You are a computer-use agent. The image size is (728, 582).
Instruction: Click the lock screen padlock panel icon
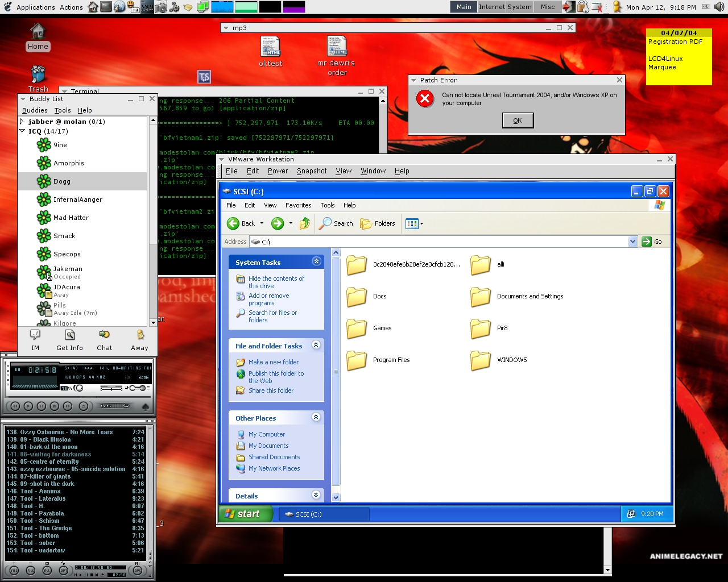pyautogui.click(x=582, y=7)
